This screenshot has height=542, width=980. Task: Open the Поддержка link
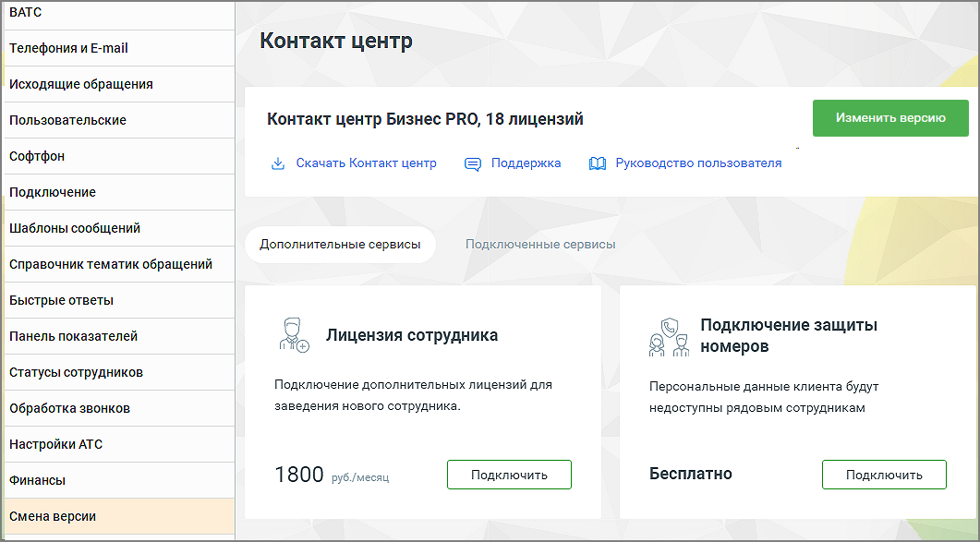pyautogui.click(x=526, y=163)
